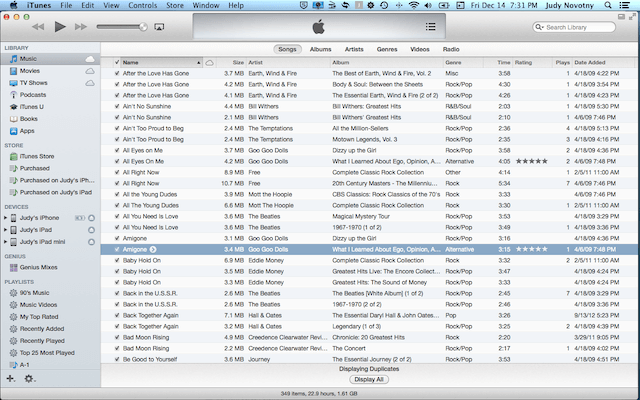The image size is (640, 400).
Task: Open Books in the sidebar
Action: click(29, 119)
